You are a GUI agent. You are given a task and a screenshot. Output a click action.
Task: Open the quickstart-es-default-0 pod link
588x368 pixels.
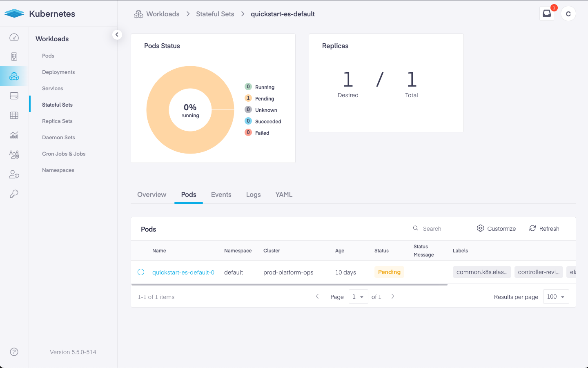click(183, 272)
